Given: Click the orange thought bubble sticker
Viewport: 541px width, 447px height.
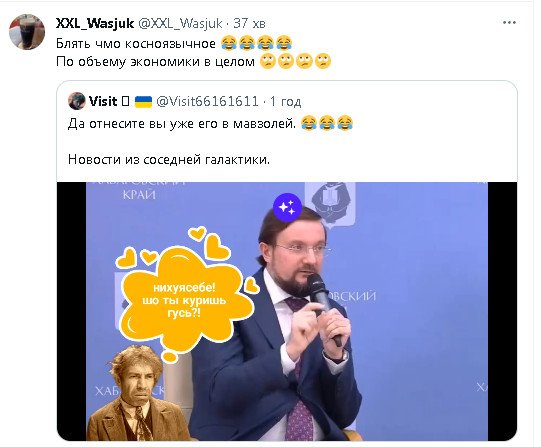Looking at the screenshot, I should [185, 293].
